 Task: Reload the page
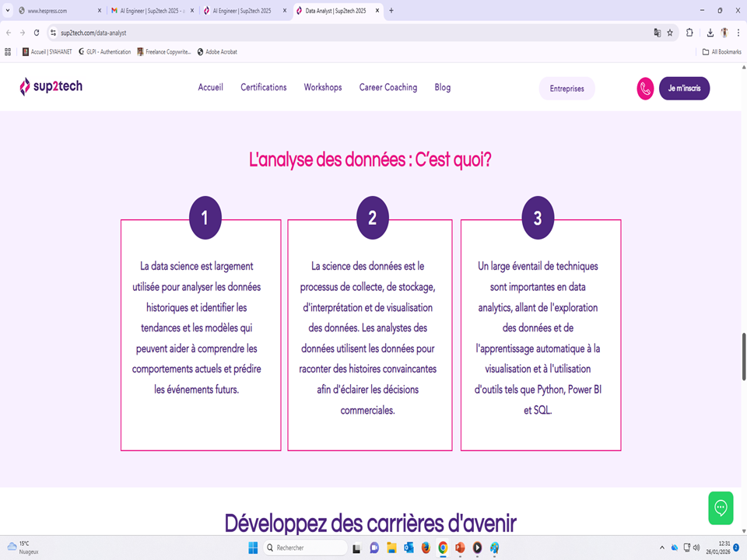(x=37, y=33)
